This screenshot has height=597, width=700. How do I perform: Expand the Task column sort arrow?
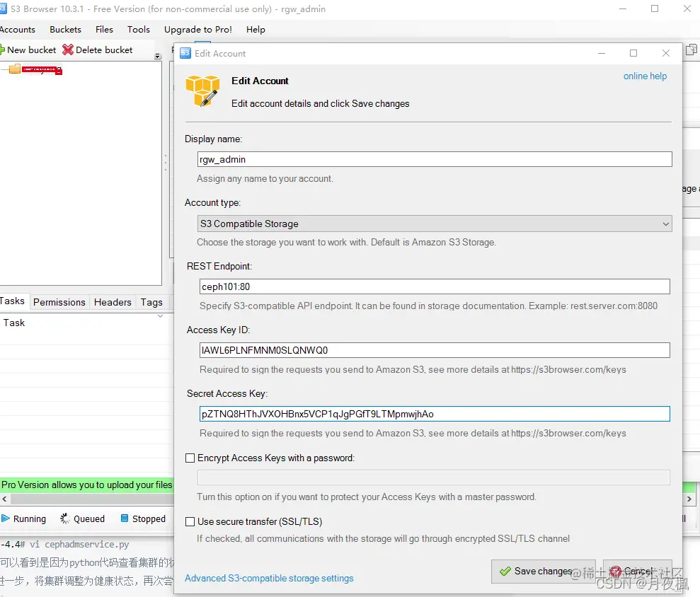(160, 316)
